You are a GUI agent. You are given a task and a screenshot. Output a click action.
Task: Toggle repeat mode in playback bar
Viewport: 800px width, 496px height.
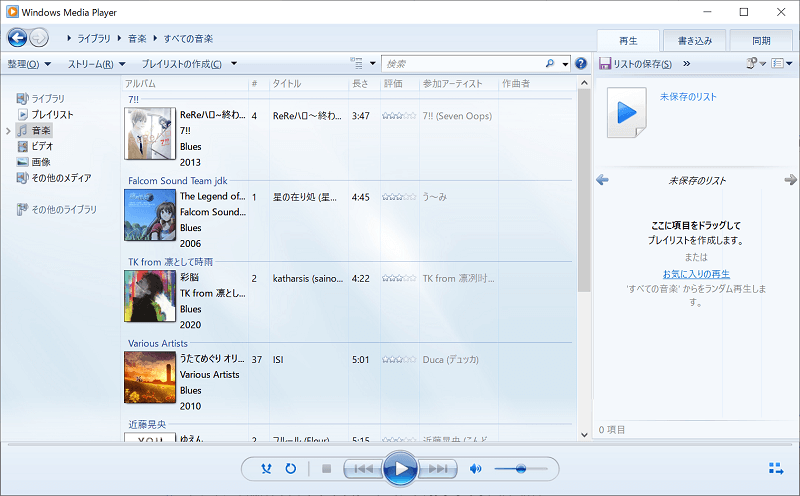290,468
